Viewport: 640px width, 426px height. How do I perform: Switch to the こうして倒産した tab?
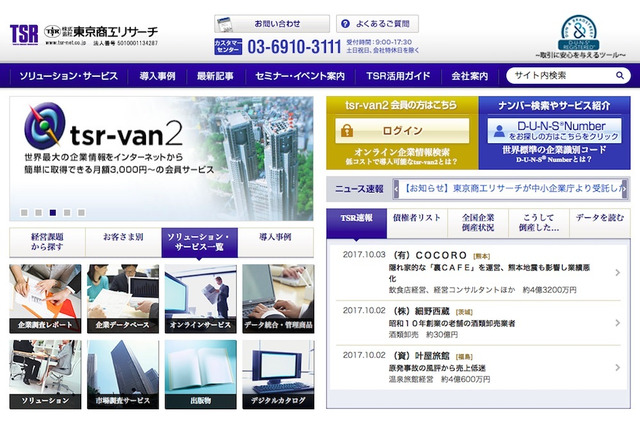(x=539, y=223)
